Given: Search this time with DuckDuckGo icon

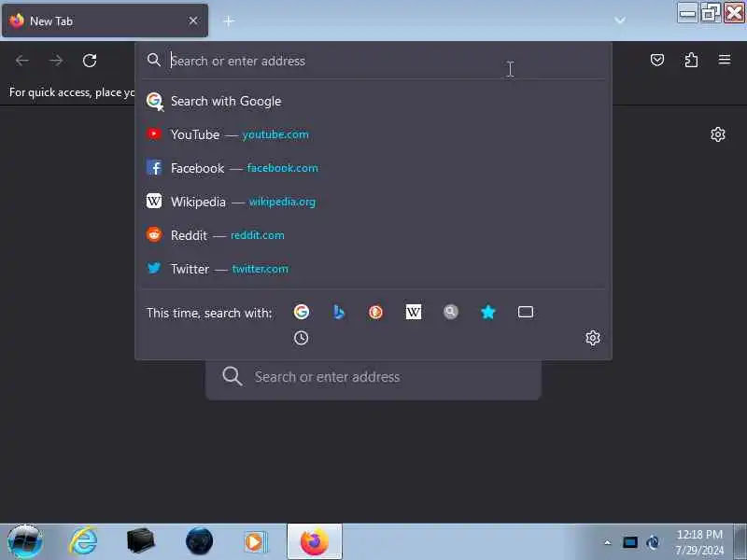Looking at the screenshot, I should [x=375, y=312].
